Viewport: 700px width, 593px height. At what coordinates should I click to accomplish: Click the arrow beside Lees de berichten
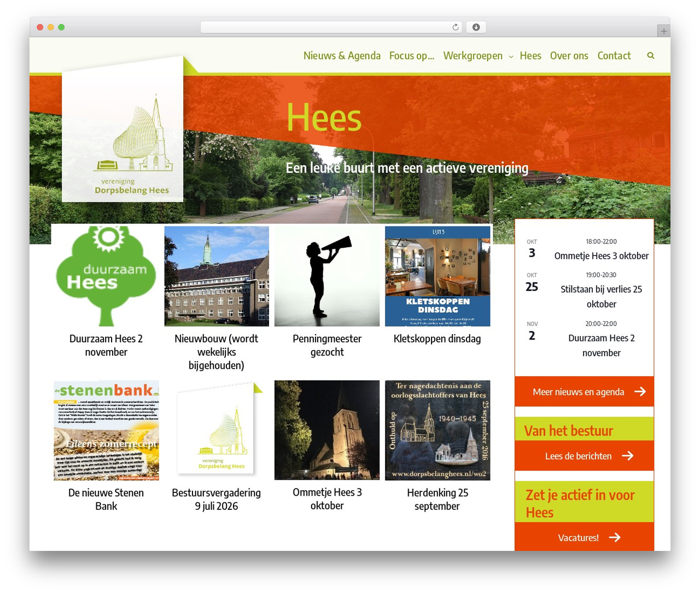627,456
